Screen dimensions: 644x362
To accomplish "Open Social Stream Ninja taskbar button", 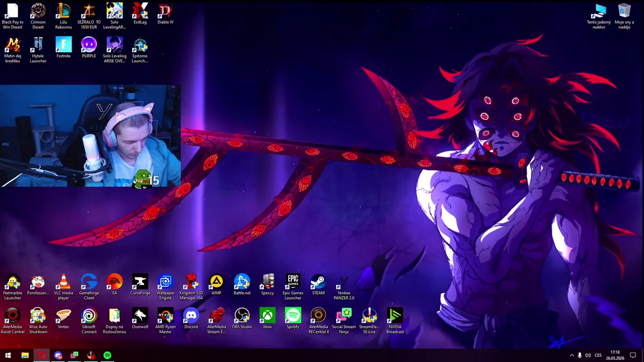I will (x=74, y=355).
